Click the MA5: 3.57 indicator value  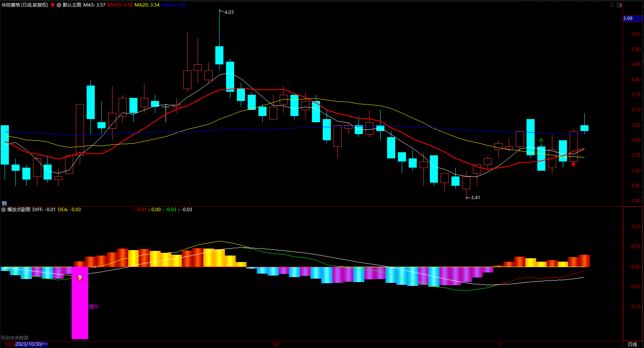click(94, 5)
